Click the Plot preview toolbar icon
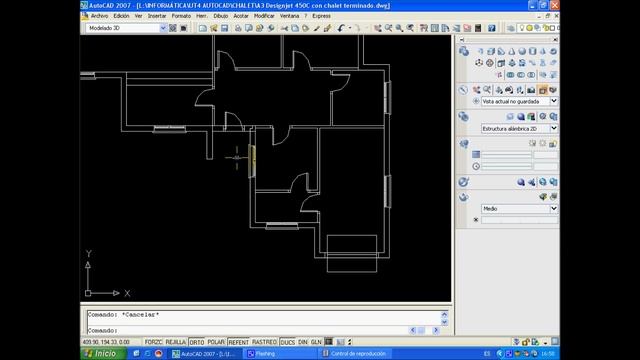The height and width of the screenshot is (360, 640). pyautogui.click(x=249, y=28)
